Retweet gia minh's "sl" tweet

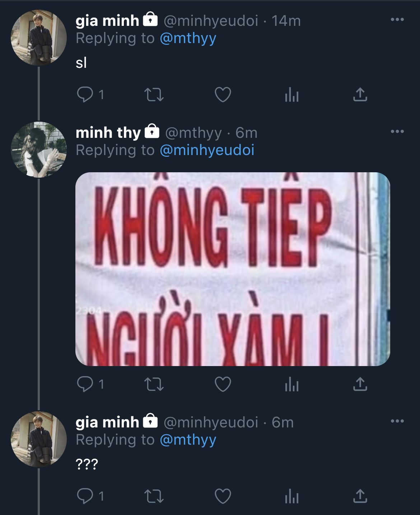pyautogui.click(x=154, y=95)
